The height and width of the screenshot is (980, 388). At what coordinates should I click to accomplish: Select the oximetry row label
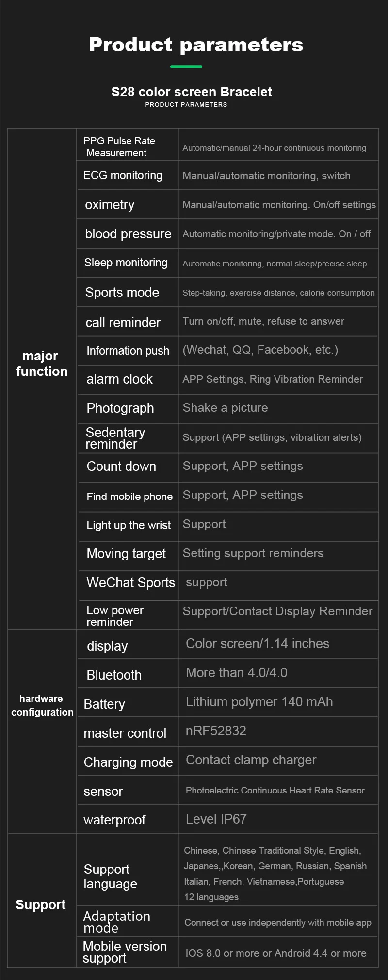[110, 205]
